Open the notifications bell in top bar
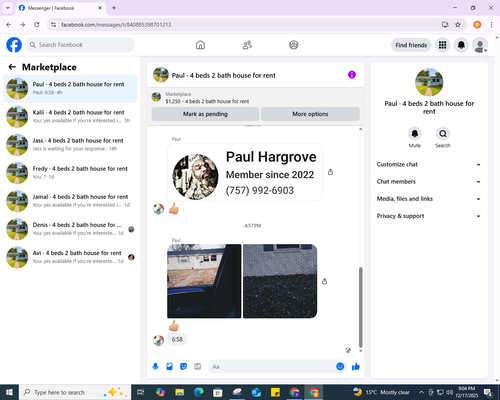The height and width of the screenshot is (400, 500). pos(461,45)
